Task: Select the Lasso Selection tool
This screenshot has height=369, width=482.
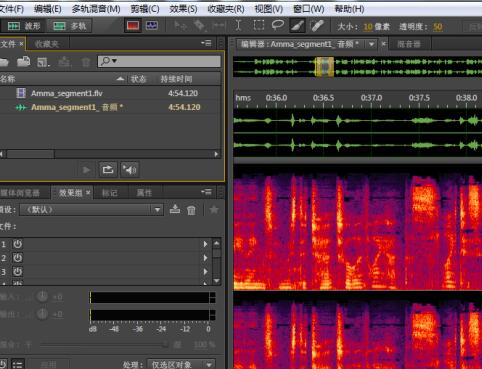Action: pyautogui.click(x=278, y=25)
